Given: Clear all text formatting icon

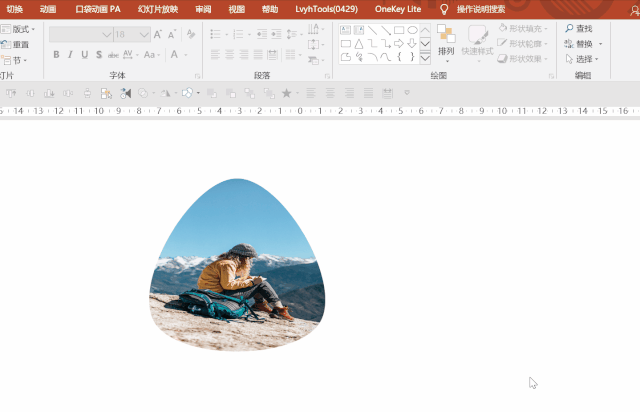Looking at the screenshot, I should click(191, 34).
